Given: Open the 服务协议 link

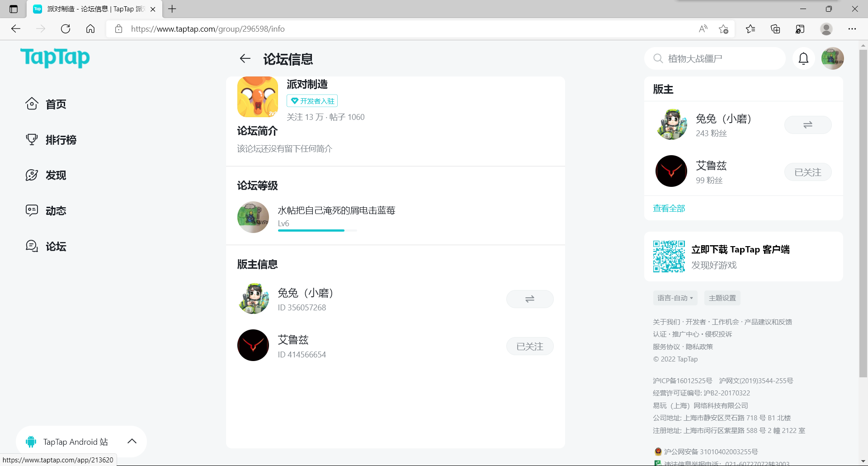Looking at the screenshot, I should pyautogui.click(x=666, y=347).
